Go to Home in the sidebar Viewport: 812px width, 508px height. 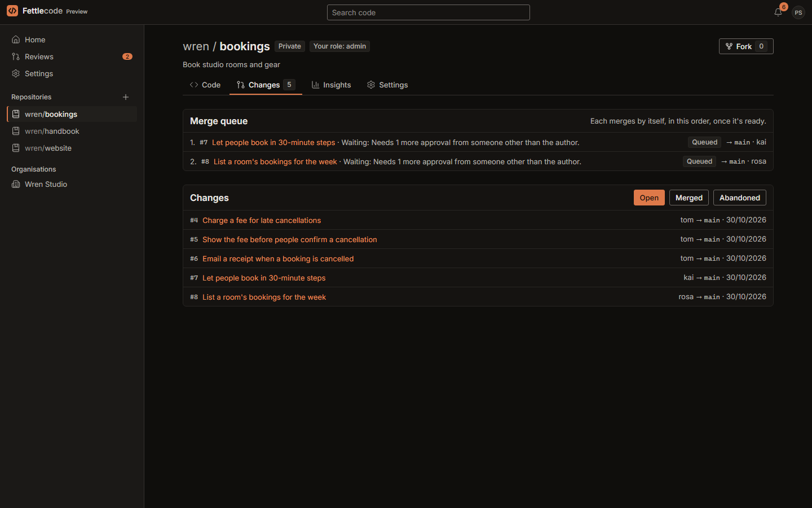(72, 40)
